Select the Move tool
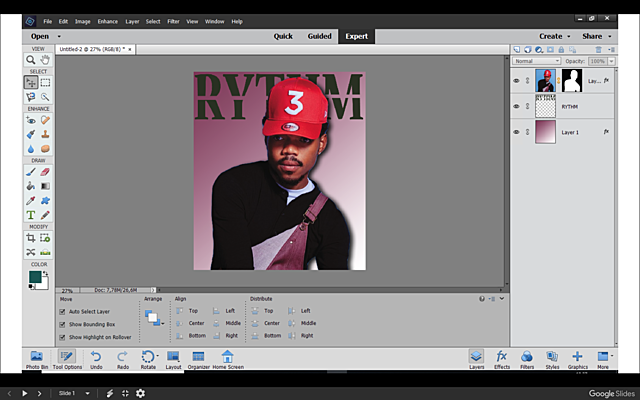Image resolution: width=640 pixels, height=400 pixels. [31, 82]
